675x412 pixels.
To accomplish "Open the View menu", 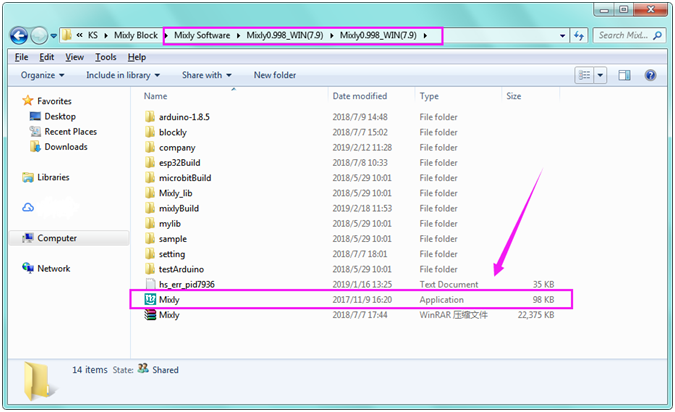I will pos(74,57).
